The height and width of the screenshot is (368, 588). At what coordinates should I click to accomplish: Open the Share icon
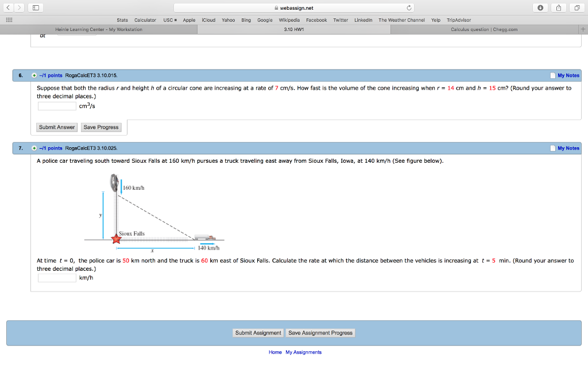click(559, 7)
